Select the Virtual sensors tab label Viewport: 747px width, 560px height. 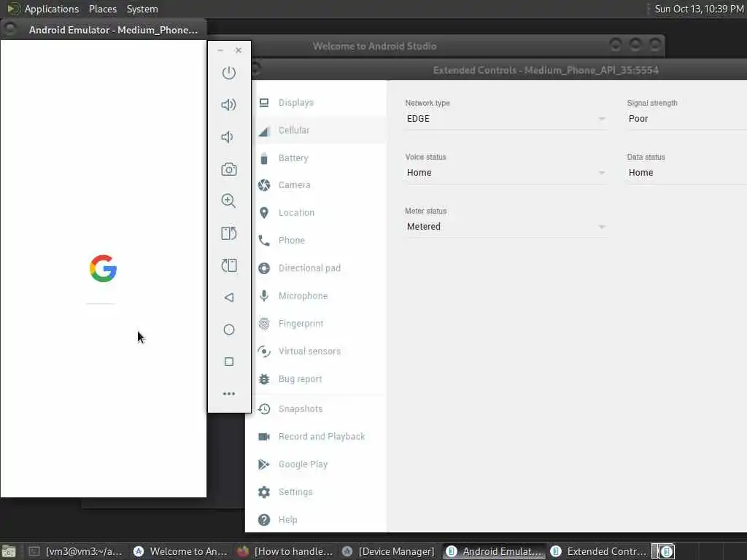(309, 351)
